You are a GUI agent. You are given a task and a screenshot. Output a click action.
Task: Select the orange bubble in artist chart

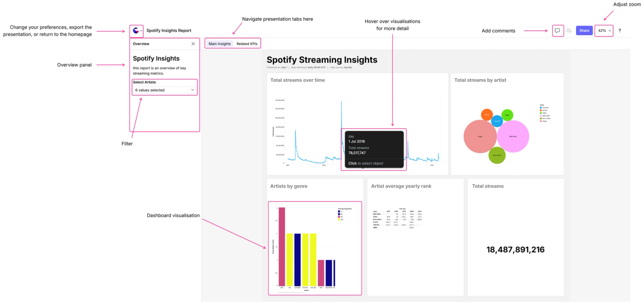487,114
